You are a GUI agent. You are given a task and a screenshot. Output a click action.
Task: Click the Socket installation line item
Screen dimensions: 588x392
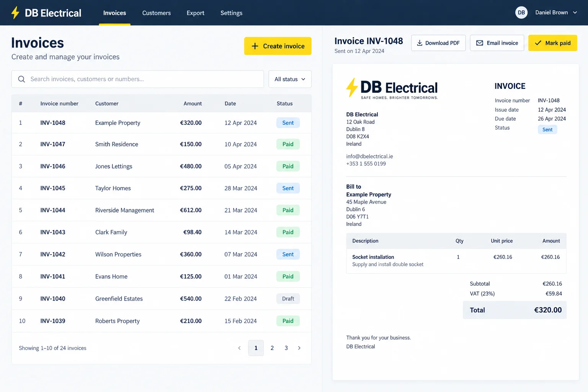tap(456, 261)
